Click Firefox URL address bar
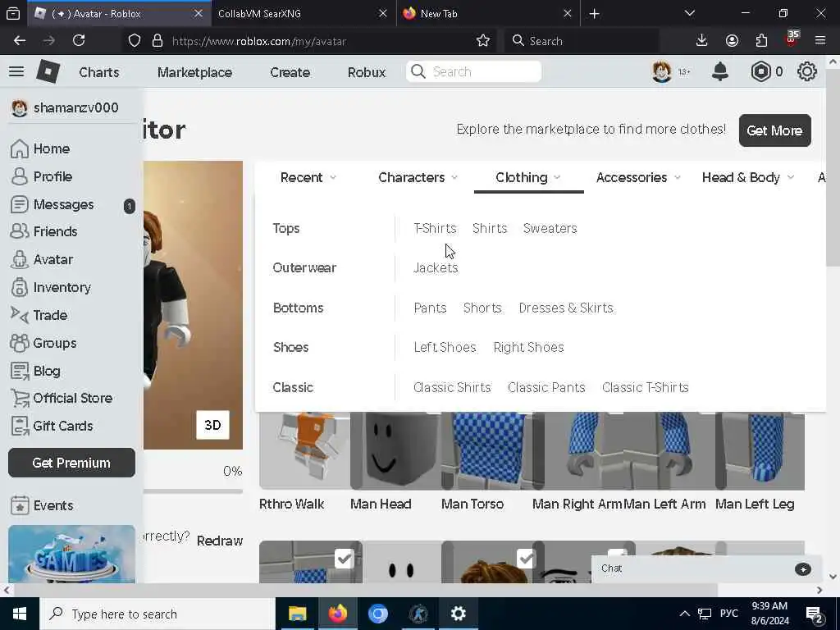The image size is (840, 630). tap(311, 41)
